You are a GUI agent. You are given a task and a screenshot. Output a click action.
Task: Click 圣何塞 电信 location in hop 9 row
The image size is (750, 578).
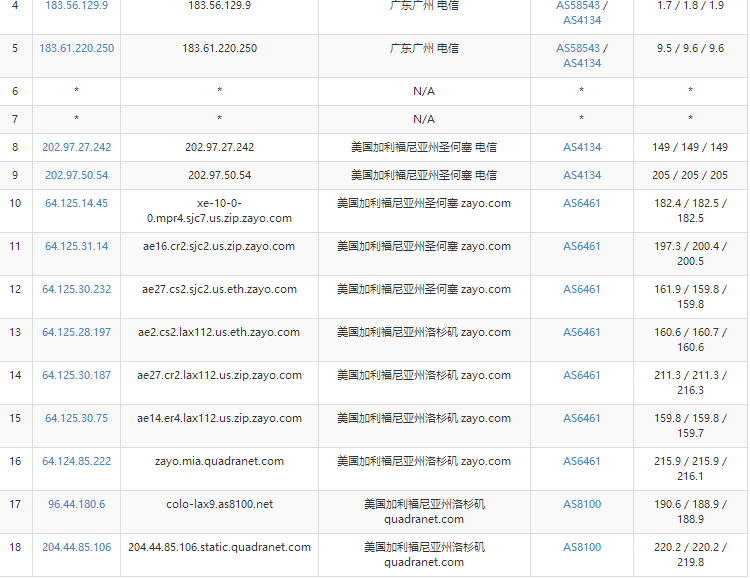(424, 175)
